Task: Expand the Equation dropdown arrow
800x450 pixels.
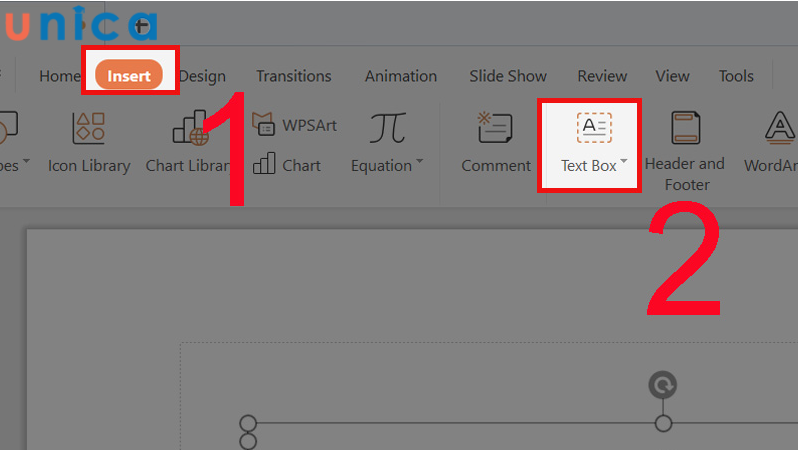Action: pyautogui.click(x=420, y=162)
